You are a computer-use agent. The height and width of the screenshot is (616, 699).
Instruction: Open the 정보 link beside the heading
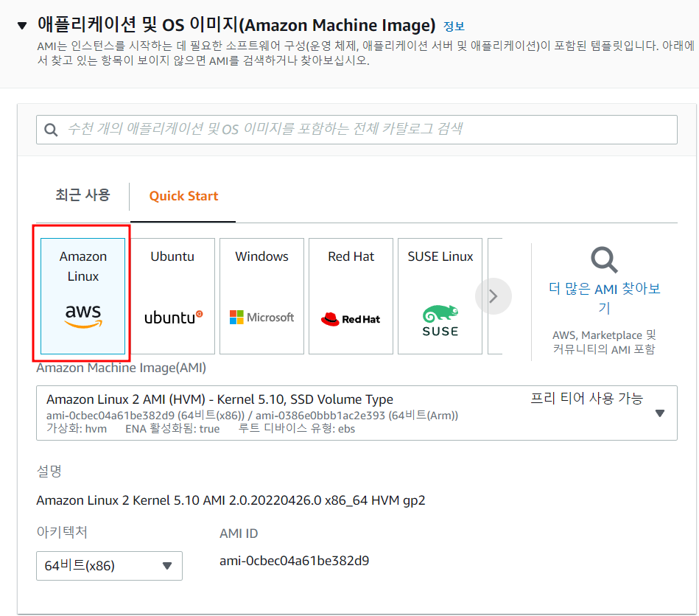pyautogui.click(x=454, y=27)
